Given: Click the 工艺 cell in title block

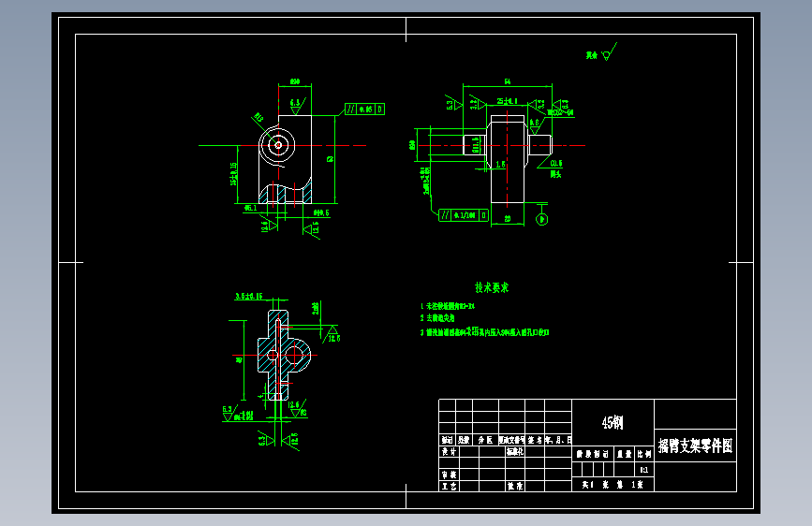Looking at the screenshot, I should pos(449,486).
